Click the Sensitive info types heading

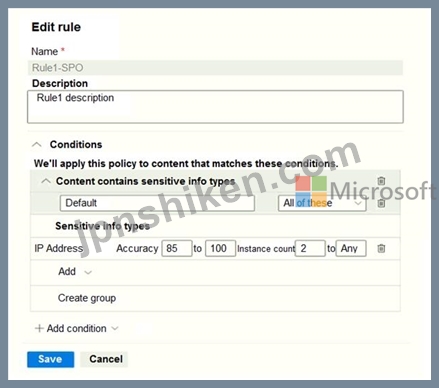[102, 226]
